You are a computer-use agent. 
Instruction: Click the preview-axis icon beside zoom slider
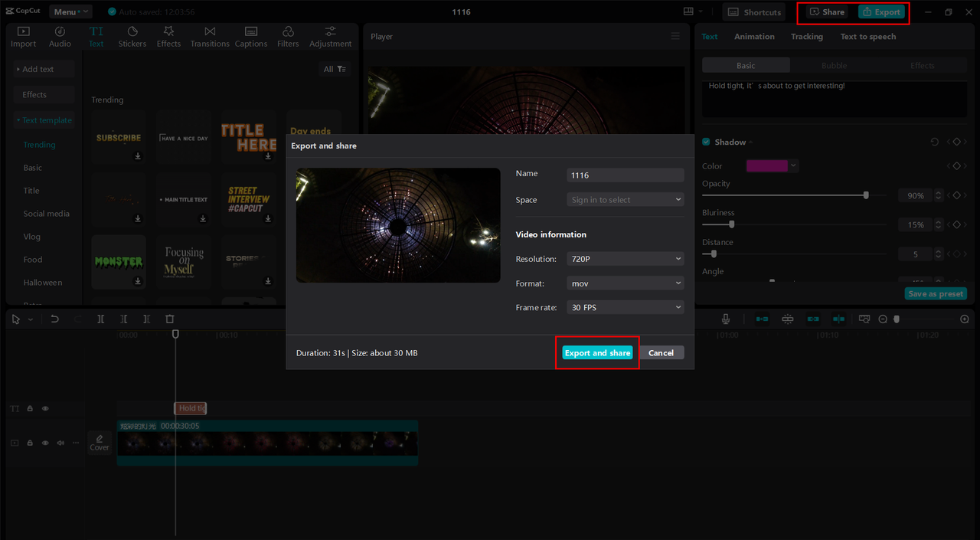(864, 319)
